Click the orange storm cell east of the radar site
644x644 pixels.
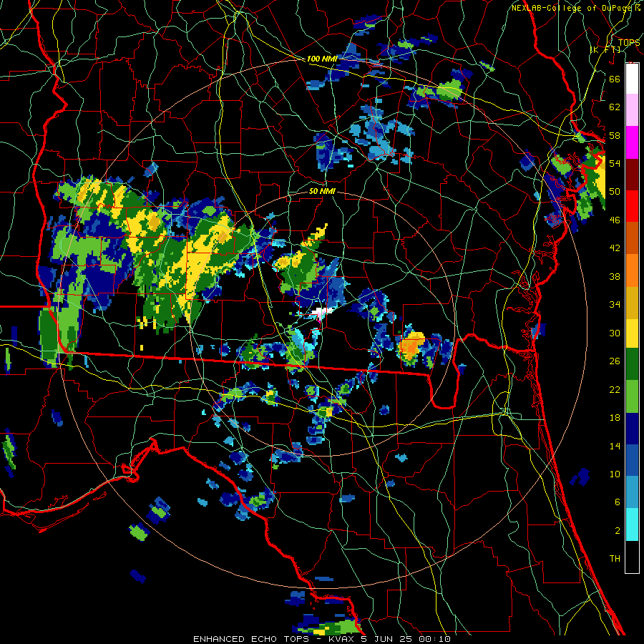pyautogui.click(x=411, y=345)
